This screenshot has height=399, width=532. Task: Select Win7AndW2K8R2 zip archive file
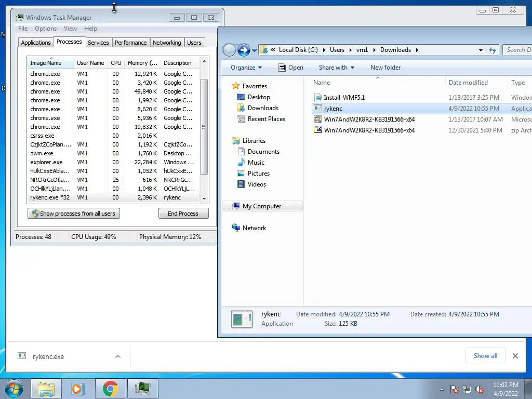click(369, 130)
